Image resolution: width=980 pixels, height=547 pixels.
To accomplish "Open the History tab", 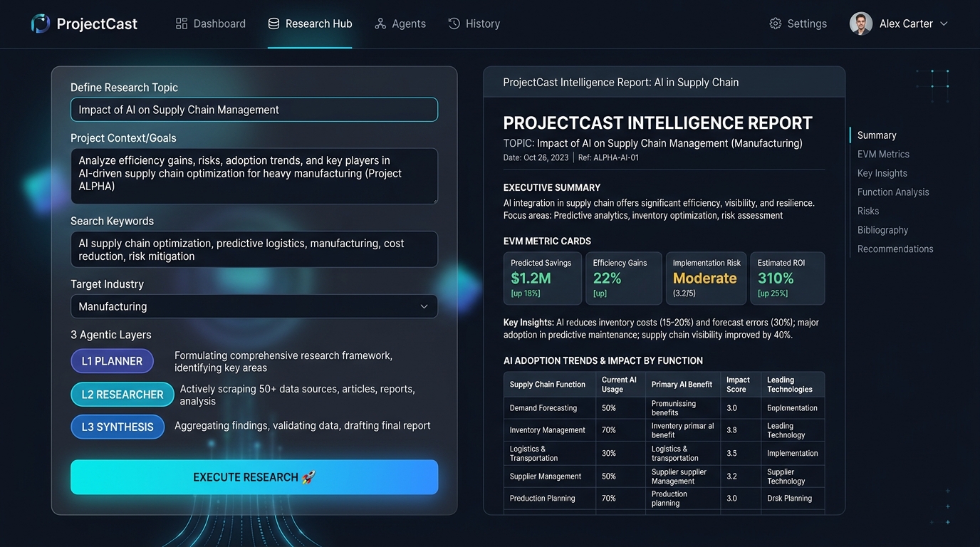I will [x=474, y=24].
